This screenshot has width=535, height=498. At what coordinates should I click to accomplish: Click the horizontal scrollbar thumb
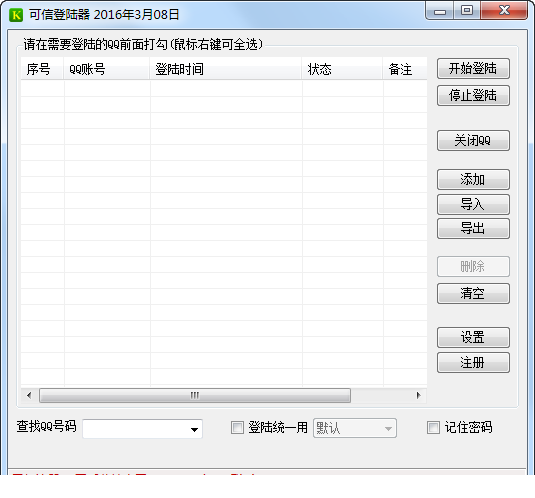tap(195, 395)
